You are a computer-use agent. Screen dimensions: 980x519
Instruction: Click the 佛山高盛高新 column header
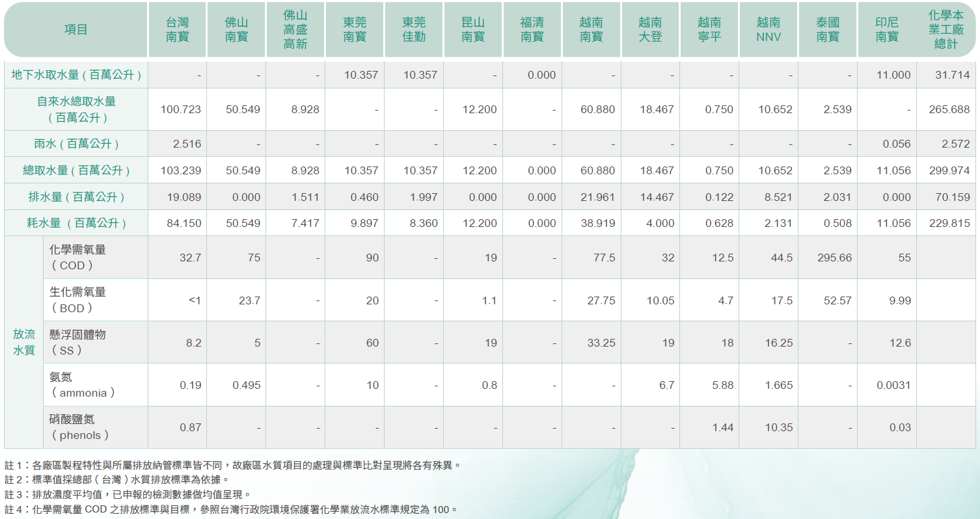(295, 30)
